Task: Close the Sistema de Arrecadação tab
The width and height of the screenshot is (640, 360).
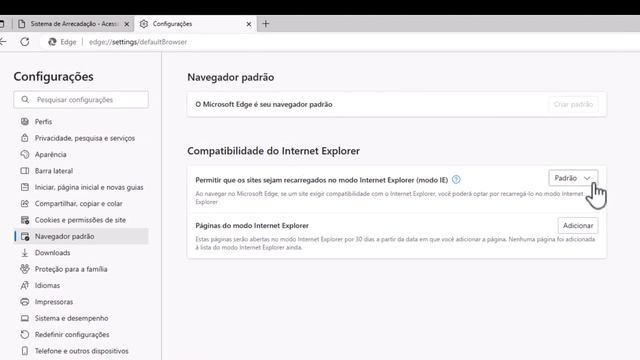Action: point(127,24)
